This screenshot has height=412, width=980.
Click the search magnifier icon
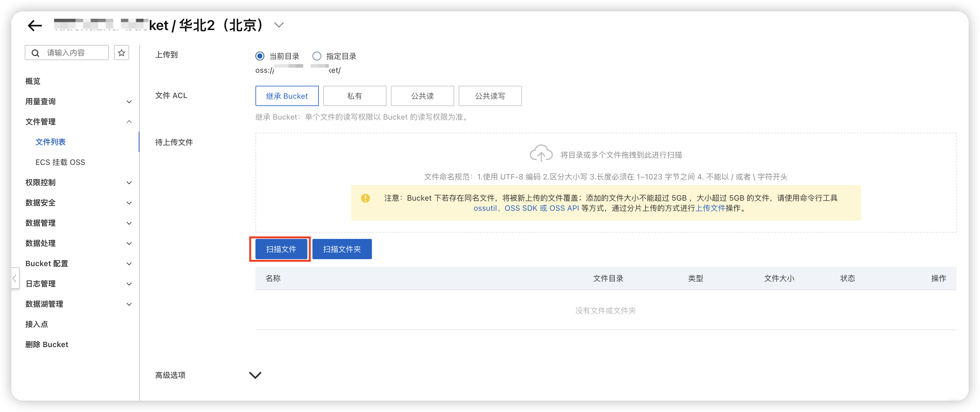(35, 53)
